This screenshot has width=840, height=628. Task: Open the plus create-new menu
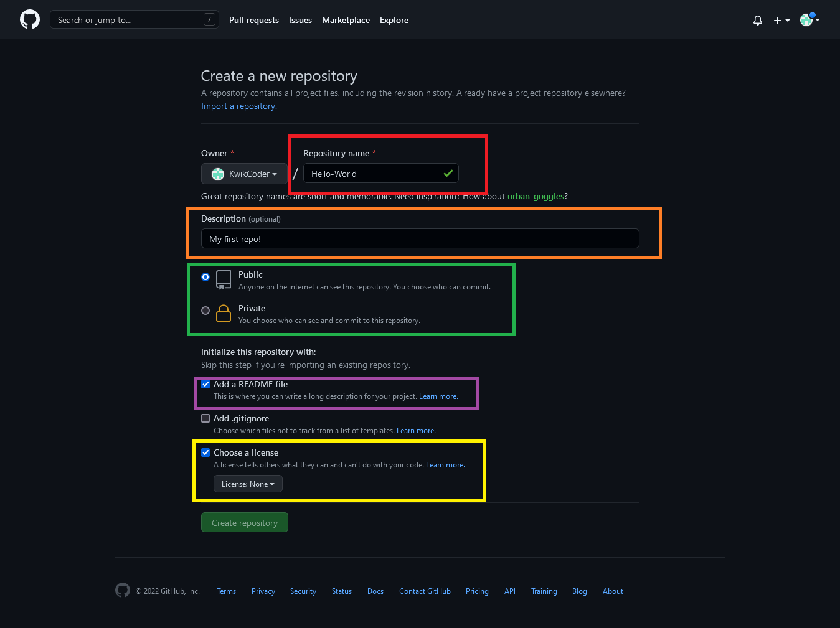coord(781,20)
